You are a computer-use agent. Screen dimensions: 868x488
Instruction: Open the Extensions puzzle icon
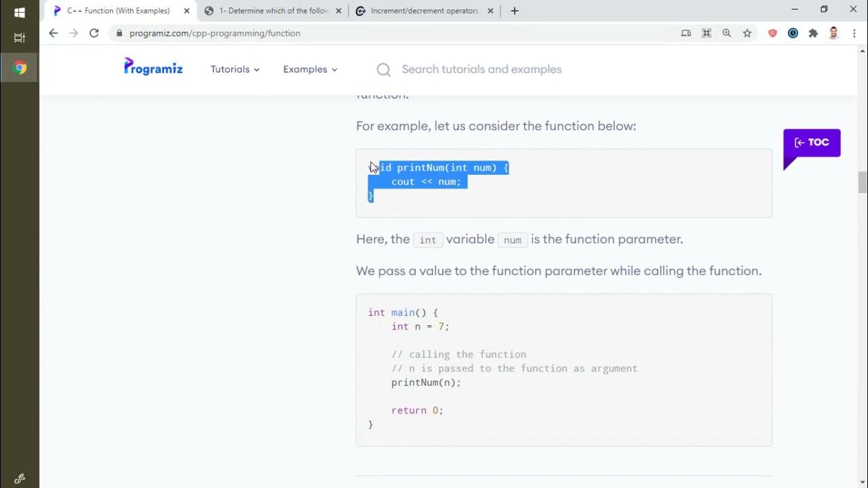coord(813,33)
